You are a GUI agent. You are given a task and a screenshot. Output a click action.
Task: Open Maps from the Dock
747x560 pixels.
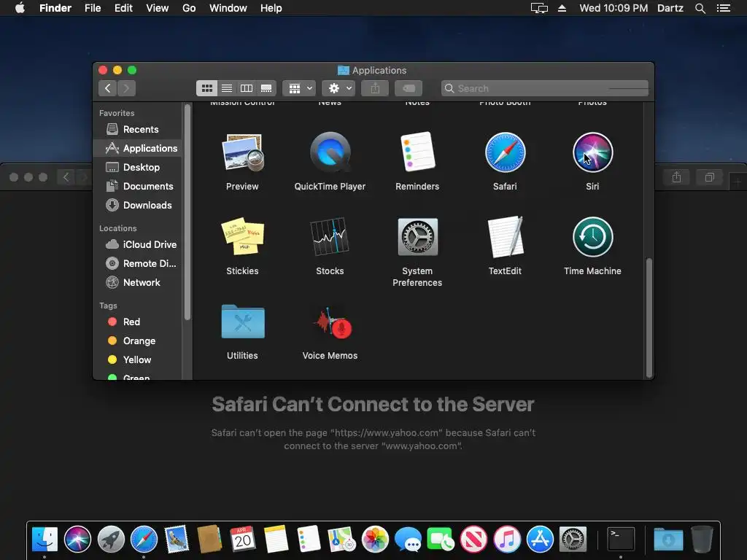[x=342, y=539]
